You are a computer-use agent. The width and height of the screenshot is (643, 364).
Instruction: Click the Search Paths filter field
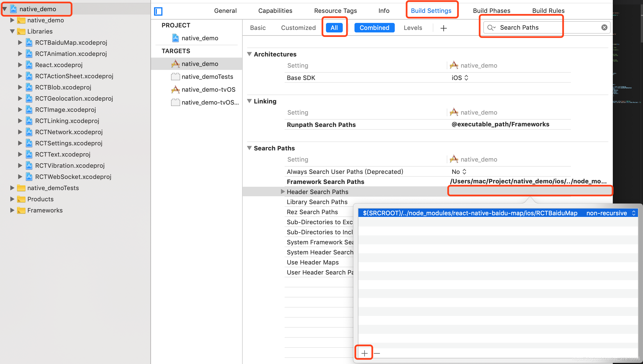pos(547,27)
